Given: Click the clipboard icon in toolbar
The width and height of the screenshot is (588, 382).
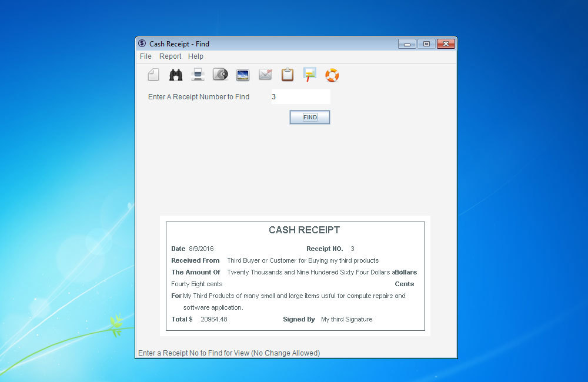Looking at the screenshot, I should pyautogui.click(x=288, y=74).
